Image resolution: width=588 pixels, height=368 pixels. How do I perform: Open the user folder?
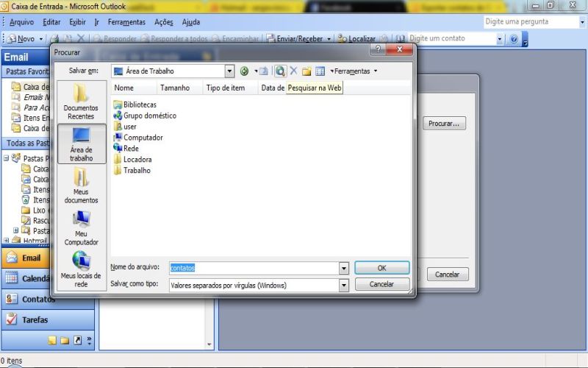[x=125, y=127]
